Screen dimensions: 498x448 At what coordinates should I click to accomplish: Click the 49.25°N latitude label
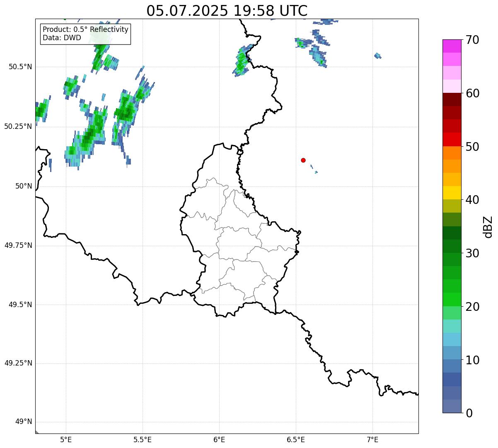pos(18,363)
